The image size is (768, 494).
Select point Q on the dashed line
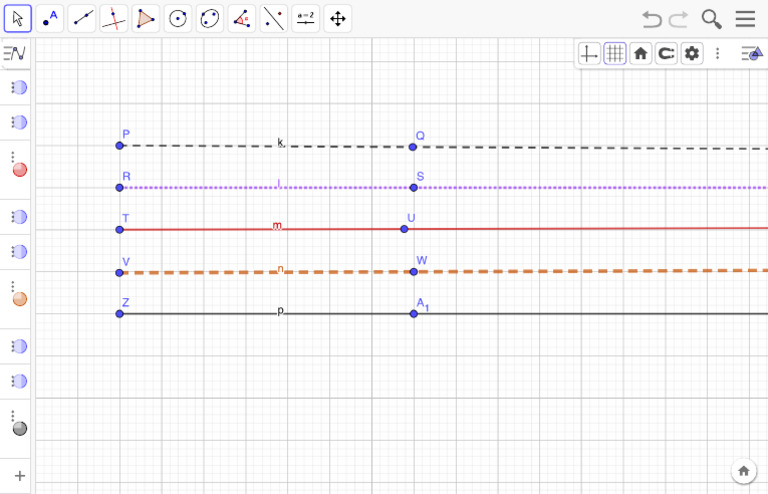[x=413, y=147]
